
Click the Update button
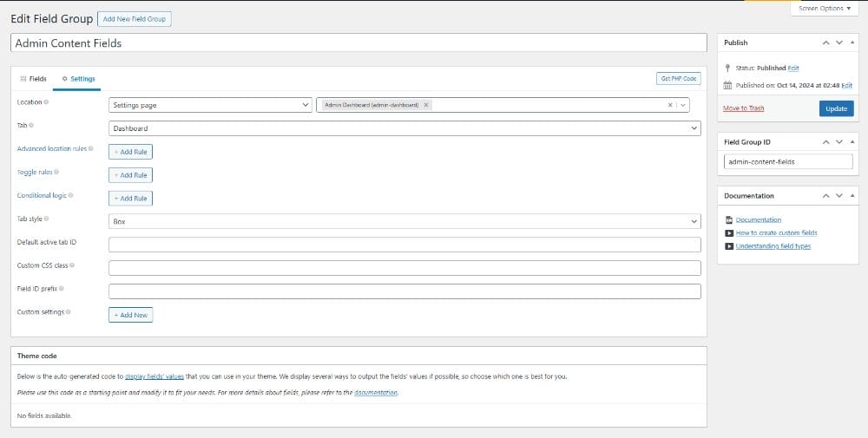(836, 108)
